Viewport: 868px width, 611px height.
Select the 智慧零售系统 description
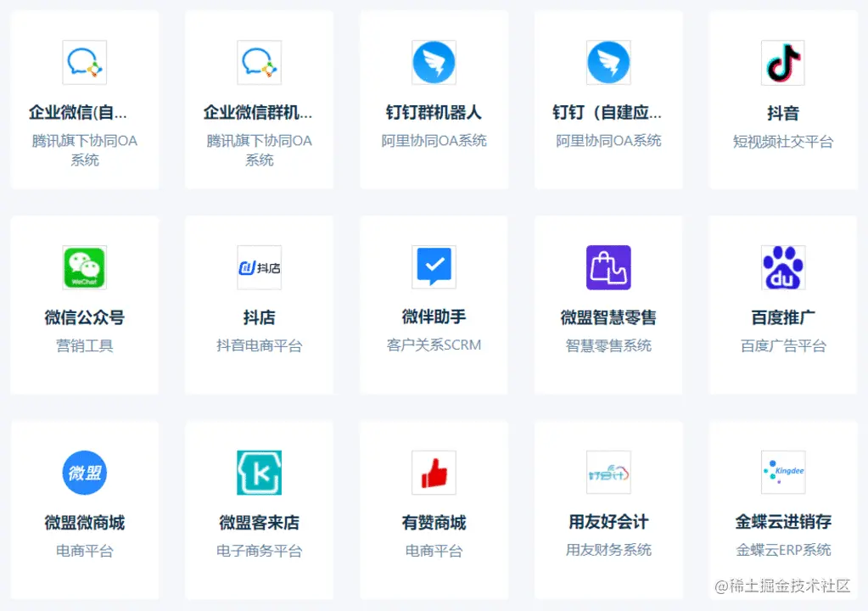pos(608,346)
